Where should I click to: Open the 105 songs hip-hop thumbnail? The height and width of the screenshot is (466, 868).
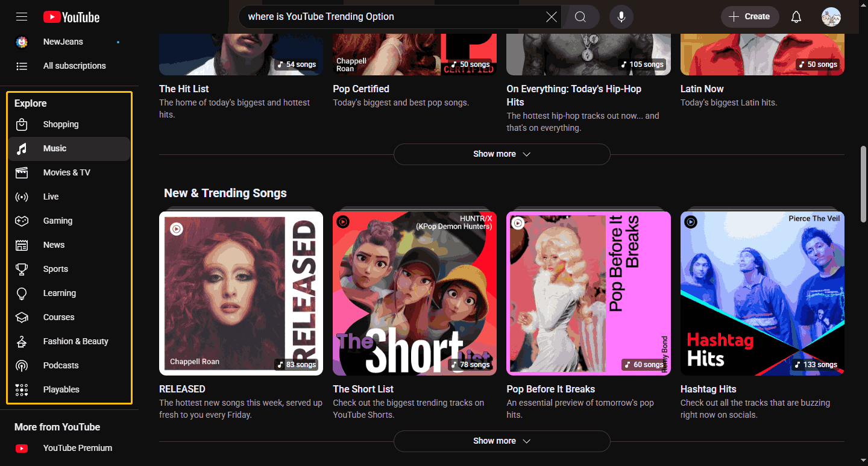(588, 55)
